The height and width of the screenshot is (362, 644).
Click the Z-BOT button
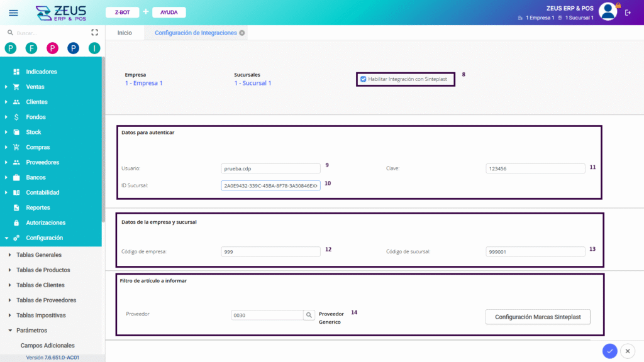tap(123, 13)
